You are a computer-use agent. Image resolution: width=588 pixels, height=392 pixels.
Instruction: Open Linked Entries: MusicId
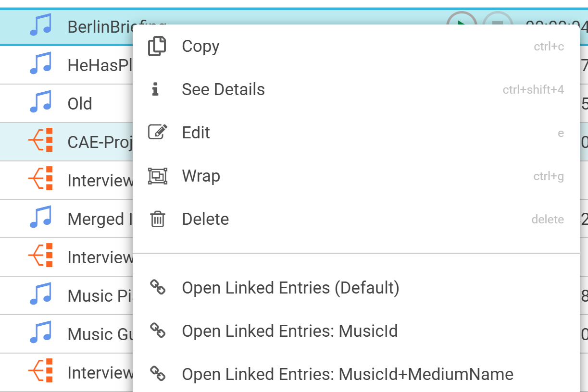[289, 331]
